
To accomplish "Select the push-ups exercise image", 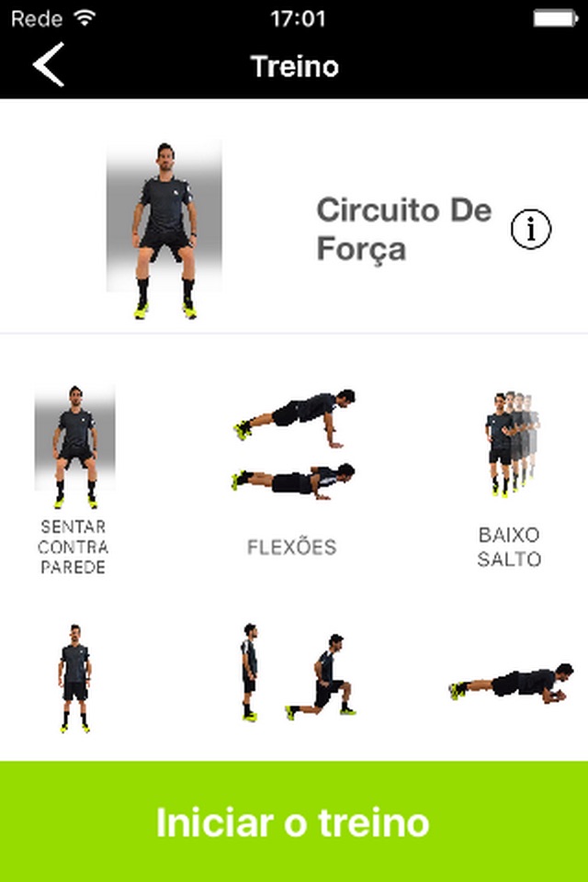I will (294, 445).
